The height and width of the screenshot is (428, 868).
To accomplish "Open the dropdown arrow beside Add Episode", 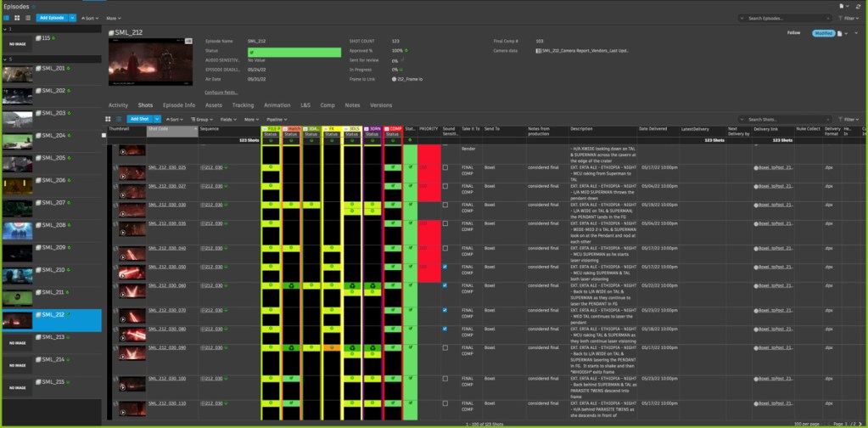I will click(x=72, y=17).
